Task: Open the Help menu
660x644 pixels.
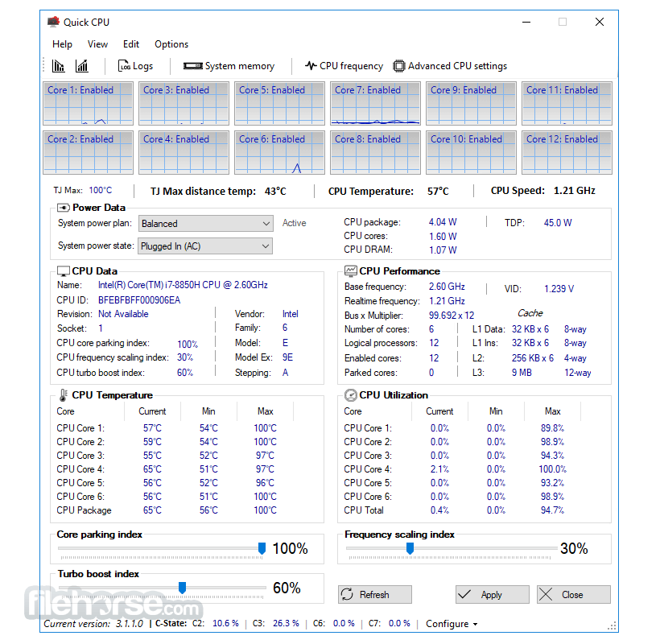Action: (62, 44)
